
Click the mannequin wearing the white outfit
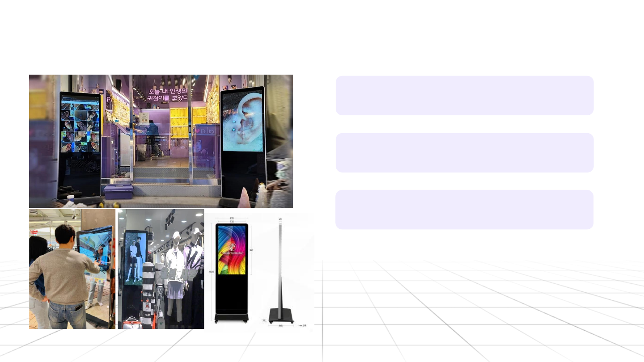(x=174, y=273)
